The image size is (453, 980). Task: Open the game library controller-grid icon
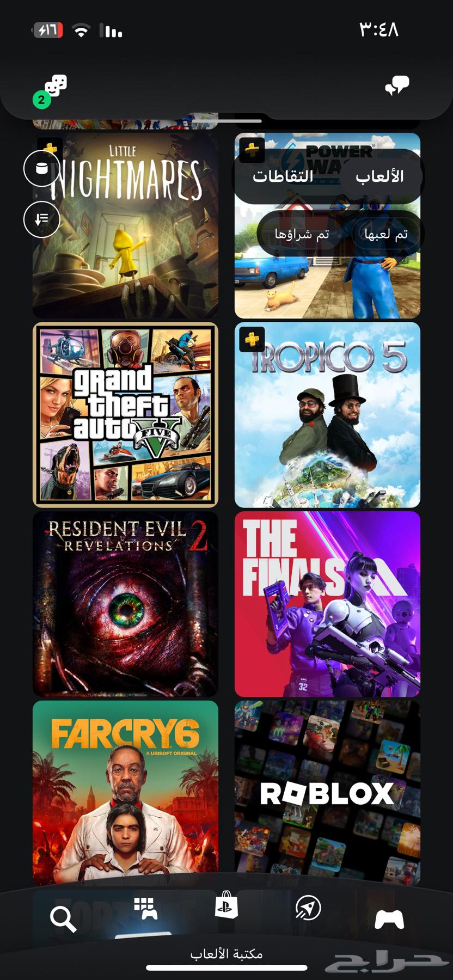coord(145,909)
